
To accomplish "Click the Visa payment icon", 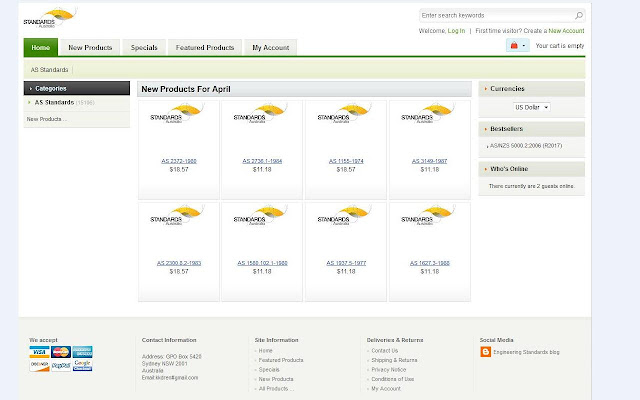I will point(39,352).
